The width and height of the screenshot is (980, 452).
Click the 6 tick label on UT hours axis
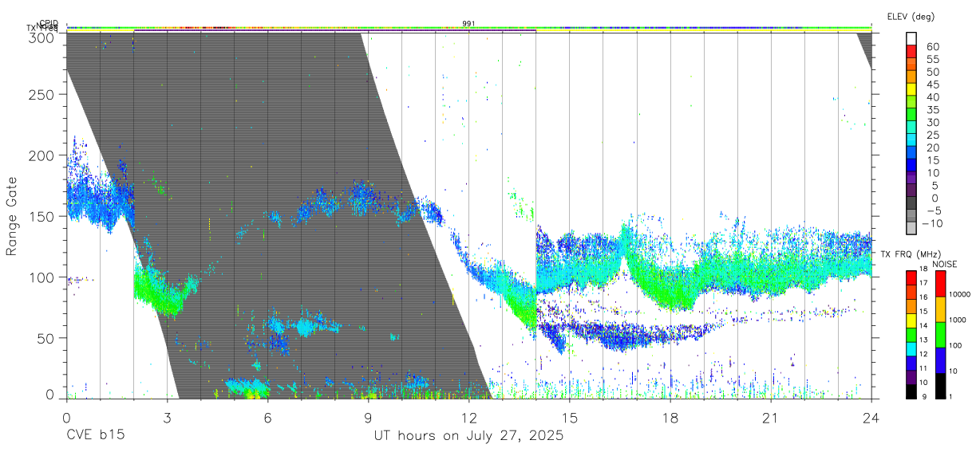267,418
